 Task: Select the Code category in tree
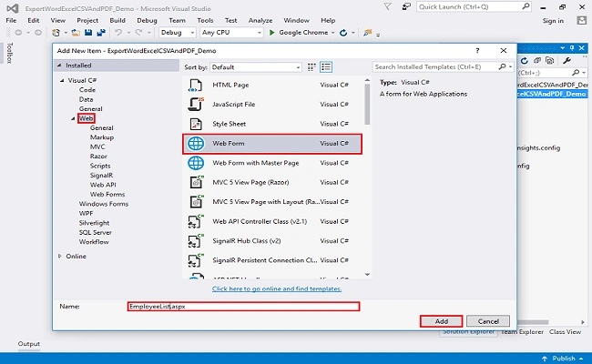[x=87, y=90]
